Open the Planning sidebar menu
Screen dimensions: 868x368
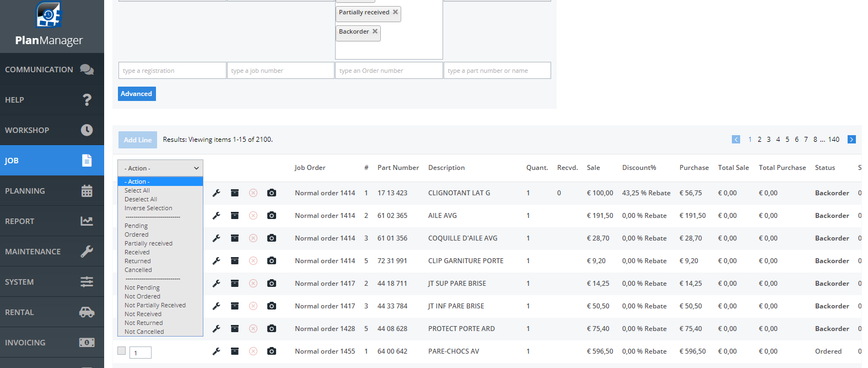[x=52, y=191]
